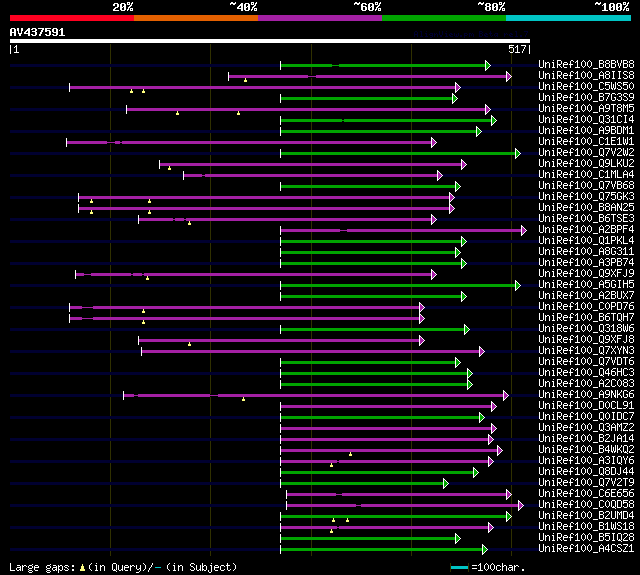Click the UniRef100_Q9XFJ8 label
Screen dimensions: 640x575
pos(586,340)
